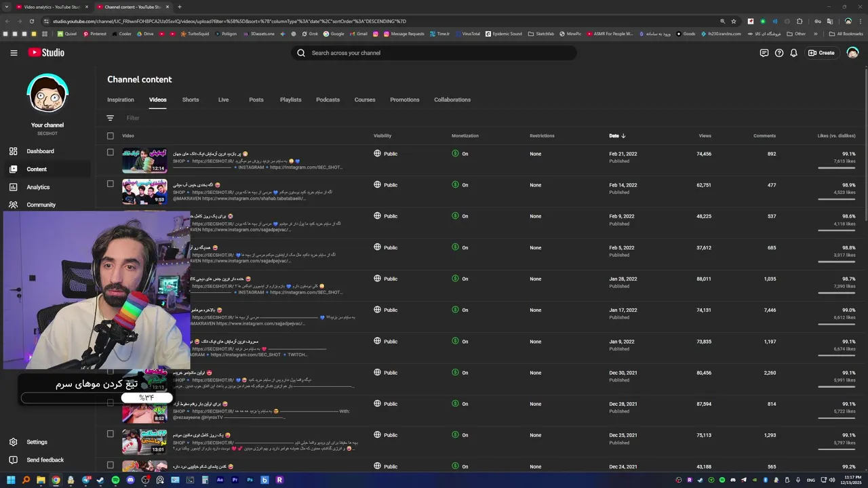This screenshot has height=488, width=868.
Task: Click the YouTube Studio logo
Action: click(46, 53)
